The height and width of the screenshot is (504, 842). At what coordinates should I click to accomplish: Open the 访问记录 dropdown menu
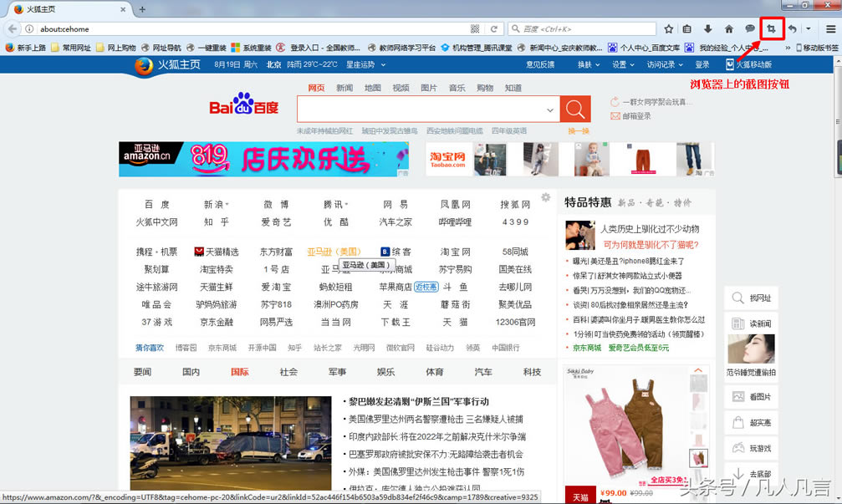coord(665,64)
